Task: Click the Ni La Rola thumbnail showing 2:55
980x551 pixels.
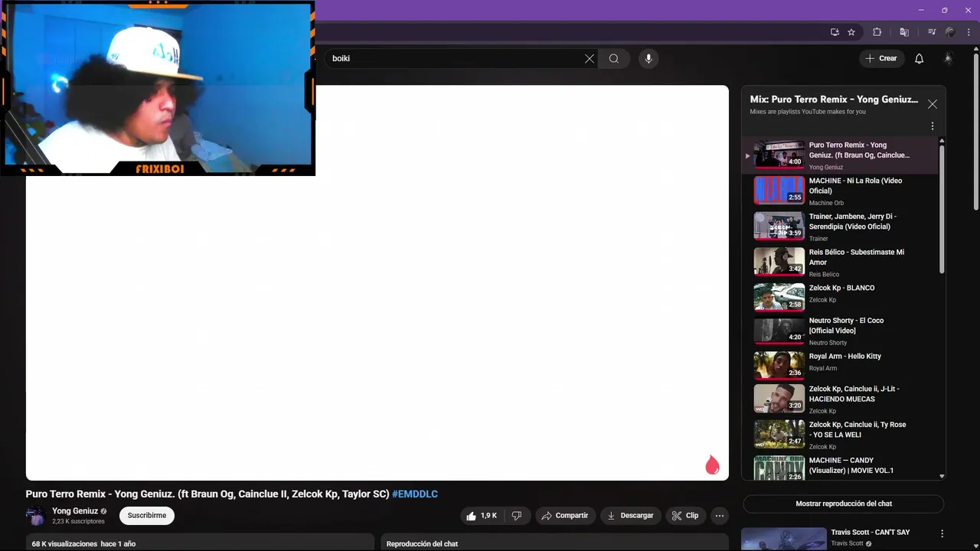Action: [779, 191]
